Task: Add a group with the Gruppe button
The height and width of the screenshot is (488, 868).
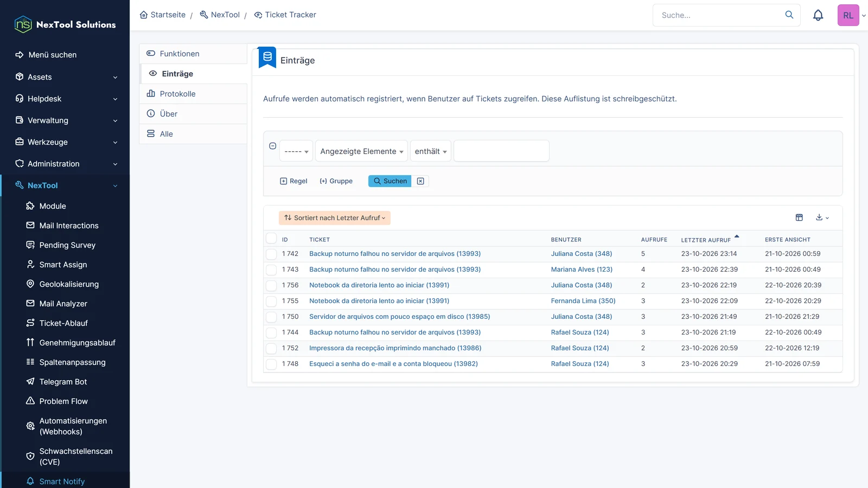Action: 336,181
